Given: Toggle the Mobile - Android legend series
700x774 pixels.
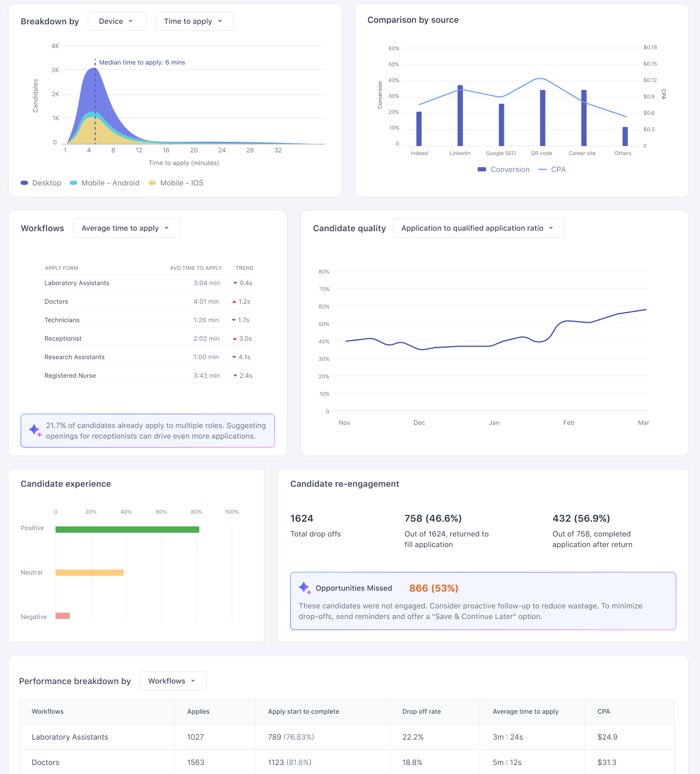Looking at the screenshot, I should 105,183.
